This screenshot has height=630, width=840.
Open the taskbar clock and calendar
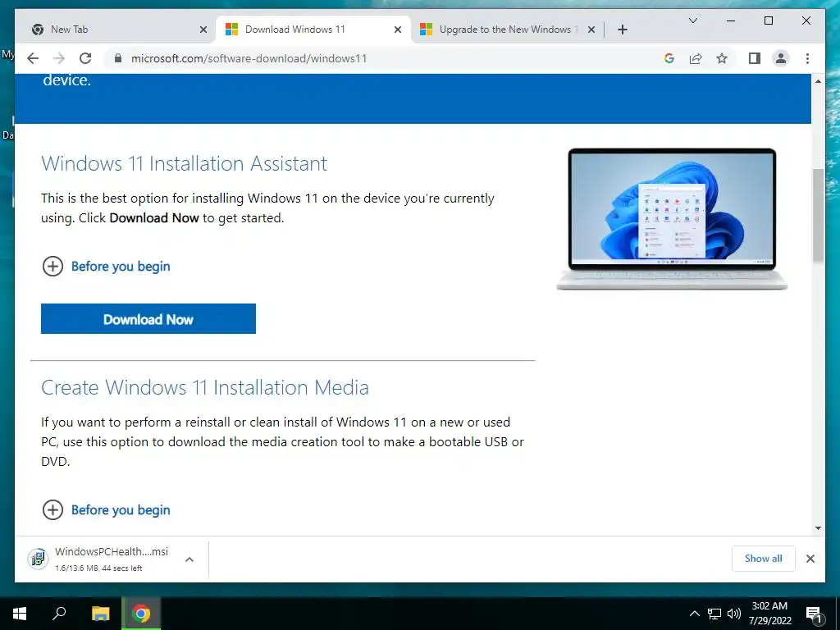coord(769,614)
